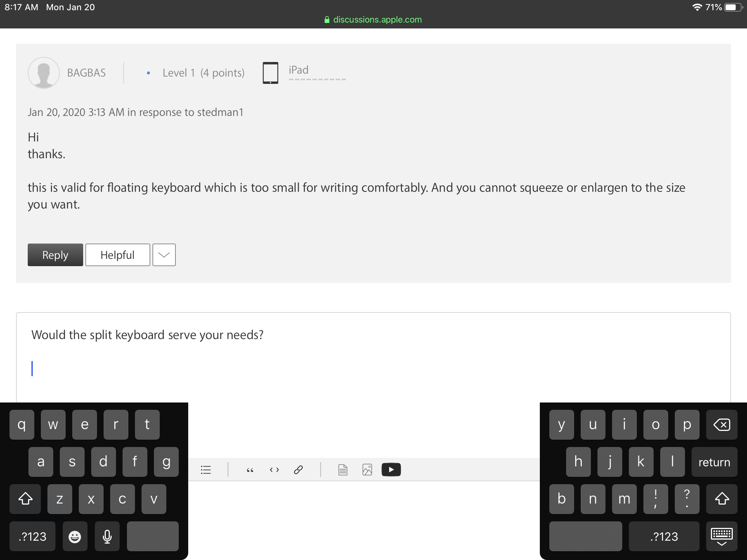Toggle the right shift key
The height and width of the screenshot is (560, 747).
tap(721, 499)
